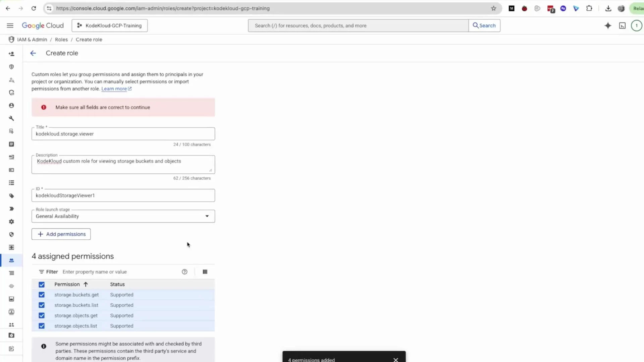Click the Google Cloud logo
644x362 pixels.
(x=43, y=25)
